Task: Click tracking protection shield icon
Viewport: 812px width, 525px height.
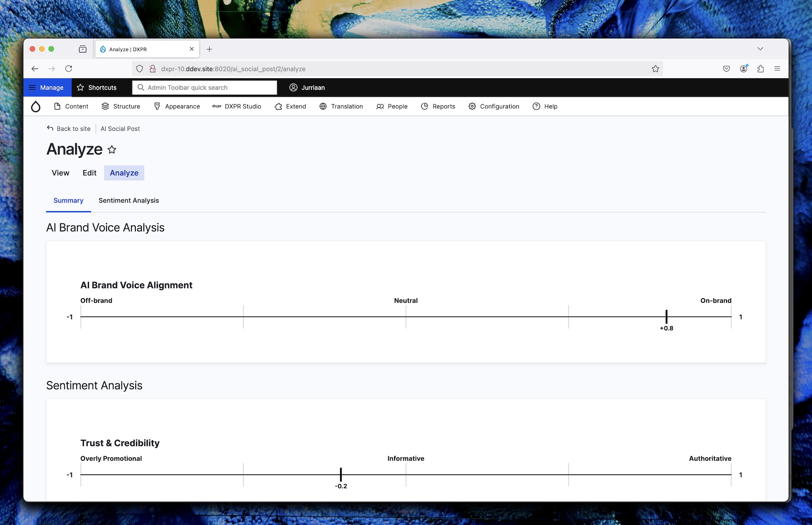Action: tap(140, 69)
